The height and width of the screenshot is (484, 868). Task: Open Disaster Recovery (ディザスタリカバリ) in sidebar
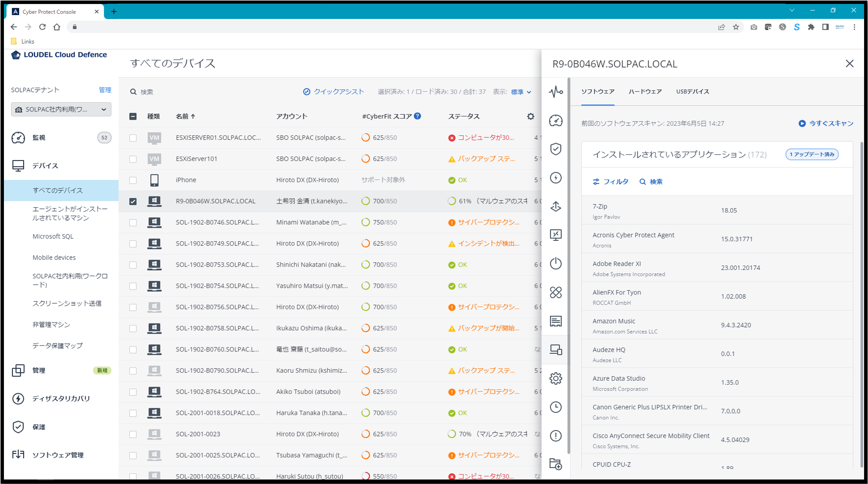(x=61, y=398)
